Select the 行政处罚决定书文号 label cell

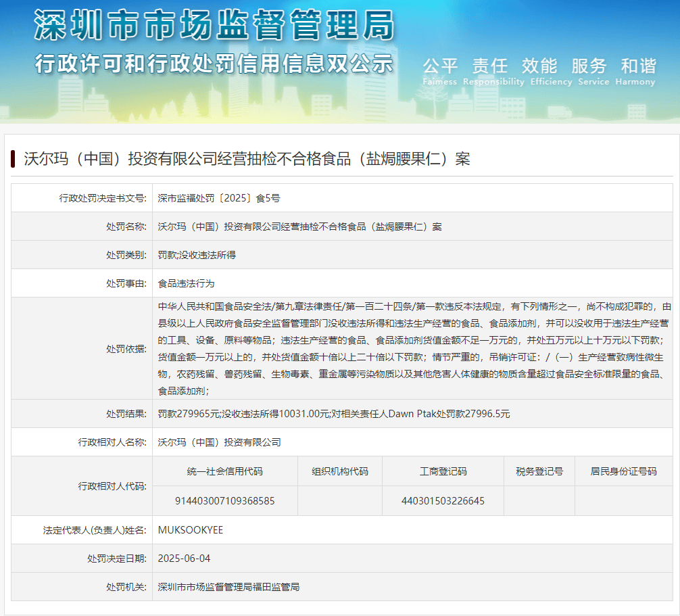[x=82, y=198]
